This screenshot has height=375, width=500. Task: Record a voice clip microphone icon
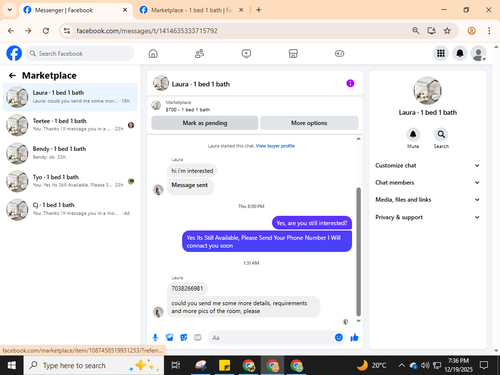155,338
